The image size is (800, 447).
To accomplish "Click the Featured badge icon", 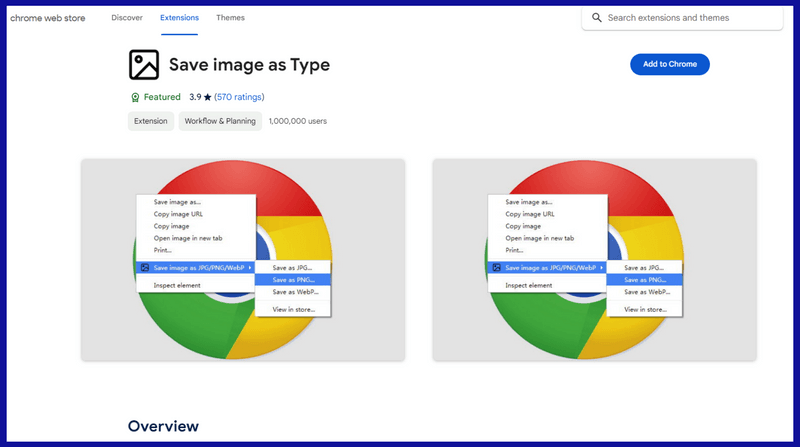I will tap(135, 98).
